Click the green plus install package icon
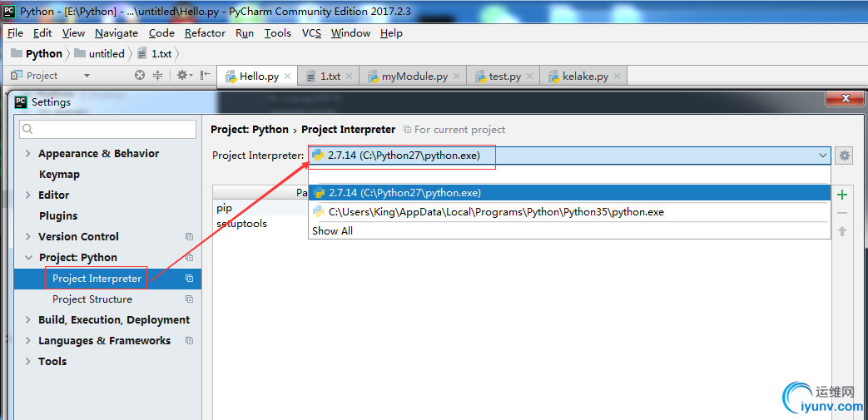 point(842,195)
